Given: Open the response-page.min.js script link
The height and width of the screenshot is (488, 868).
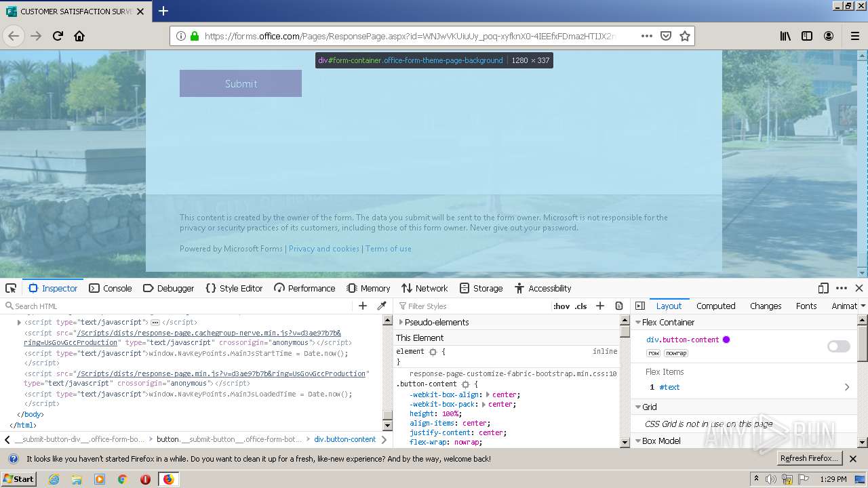Looking at the screenshot, I should 221,373.
